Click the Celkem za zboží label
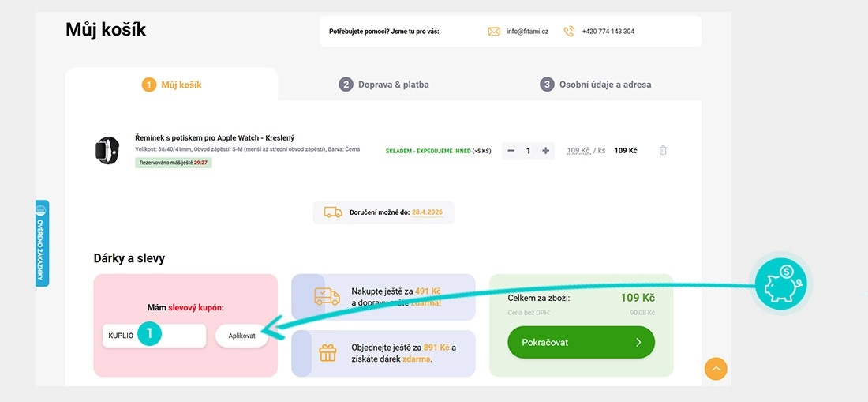Image resolution: width=868 pixels, height=402 pixels. [539, 299]
